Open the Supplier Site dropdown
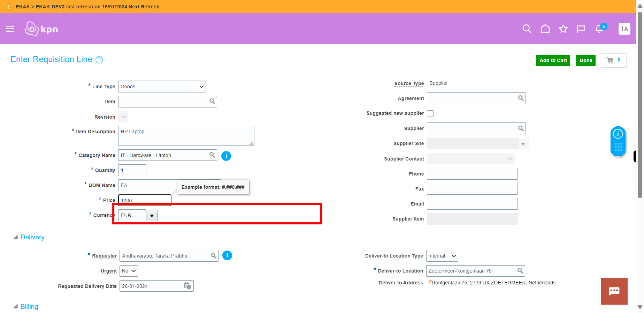Image resolution: width=644 pixels, height=313 pixels. point(523,144)
